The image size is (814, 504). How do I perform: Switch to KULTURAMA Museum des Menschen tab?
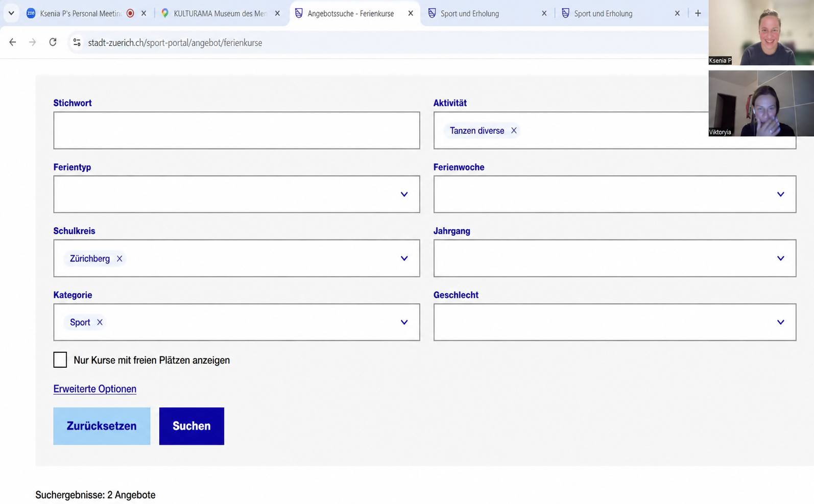pyautogui.click(x=220, y=13)
